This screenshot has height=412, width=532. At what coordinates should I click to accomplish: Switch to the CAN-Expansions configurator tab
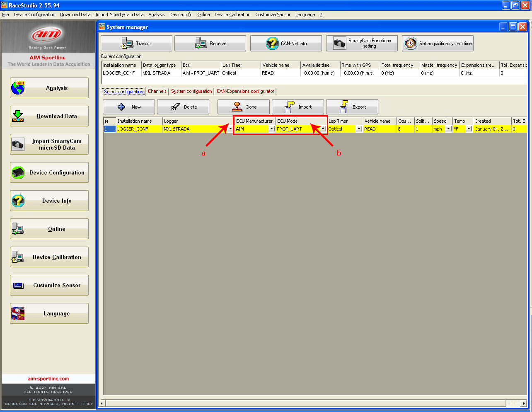click(x=245, y=91)
